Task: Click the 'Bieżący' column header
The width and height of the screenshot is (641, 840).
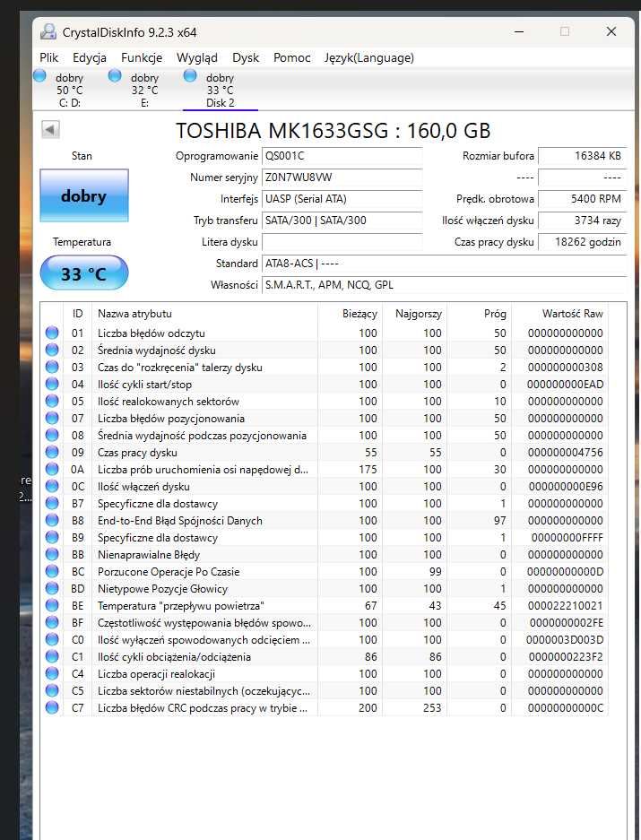Action: (350, 314)
